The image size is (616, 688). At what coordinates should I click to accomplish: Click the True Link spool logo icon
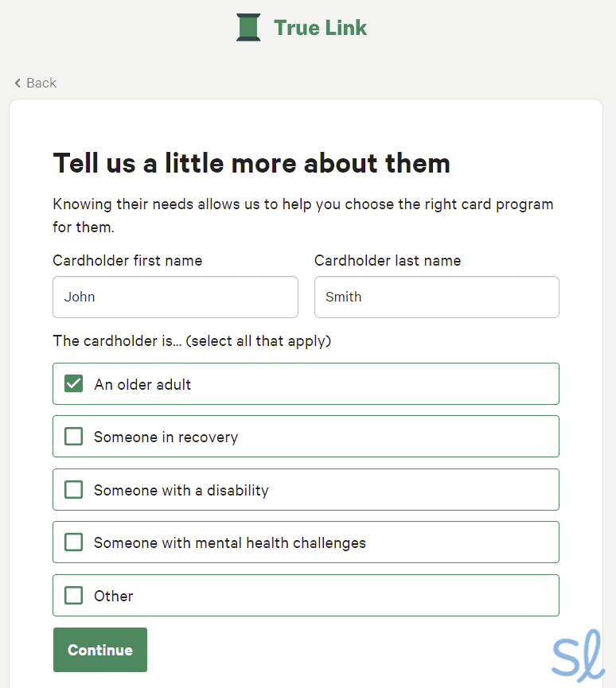coord(248,27)
